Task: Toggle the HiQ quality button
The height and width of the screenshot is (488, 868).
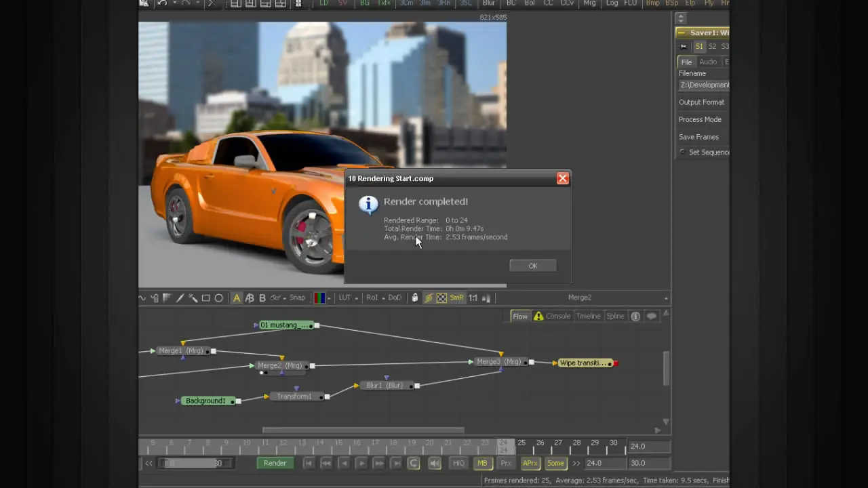Action: (458, 463)
